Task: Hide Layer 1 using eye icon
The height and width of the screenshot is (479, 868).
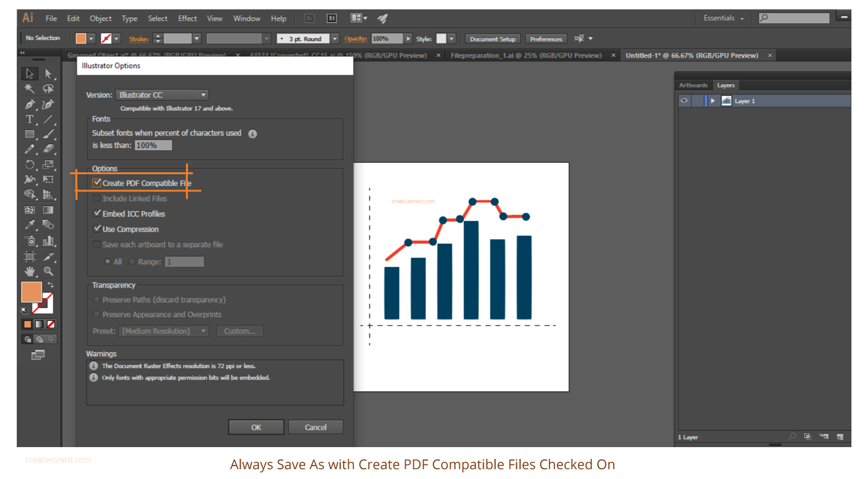Action: click(x=684, y=101)
